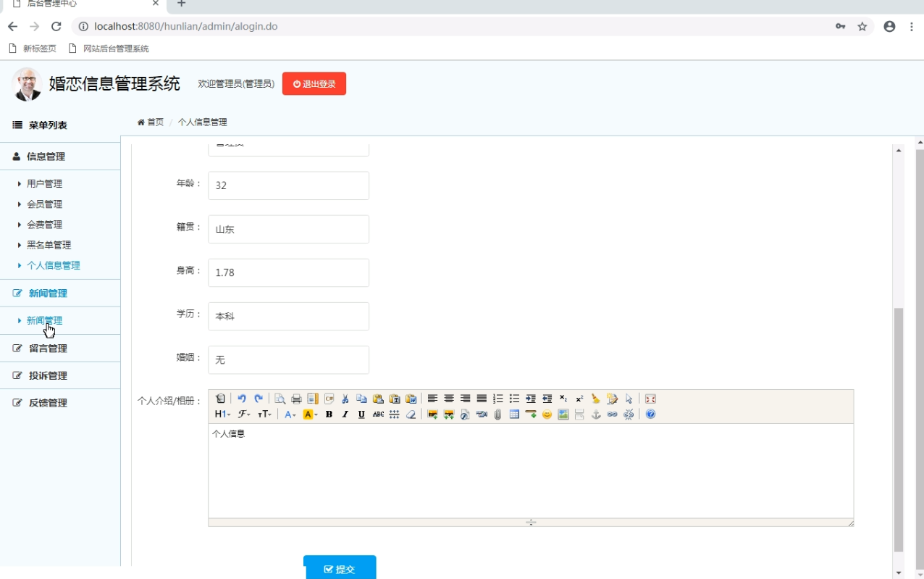This screenshot has width=924, height=579.
Task: Open the highlight background color picker
Action: (x=311, y=415)
